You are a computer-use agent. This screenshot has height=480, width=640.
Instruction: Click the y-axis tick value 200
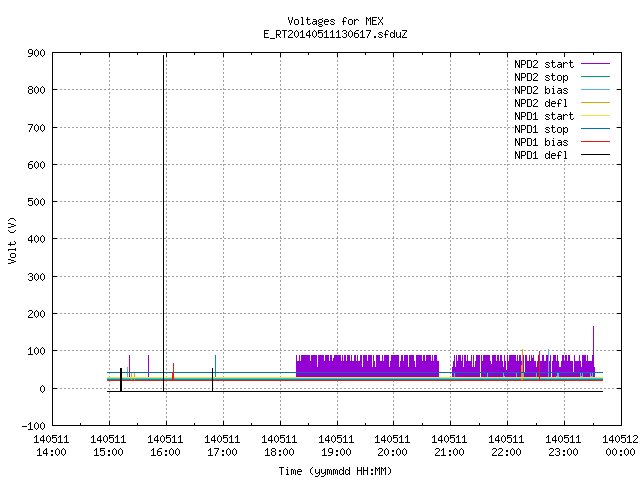[x=36, y=314]
